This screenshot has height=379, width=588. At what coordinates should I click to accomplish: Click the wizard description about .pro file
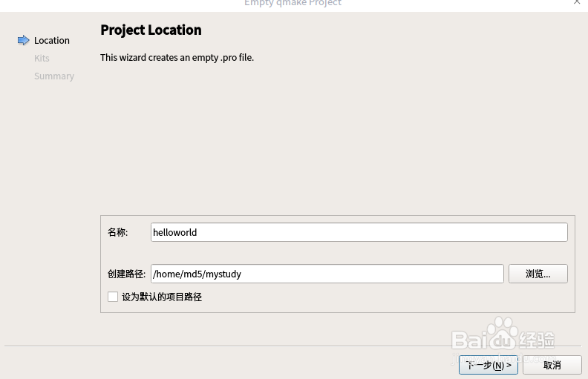pos(177,57)
